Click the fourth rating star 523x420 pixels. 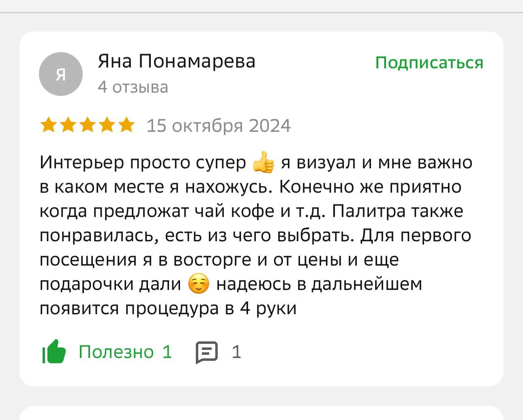click(x=107, y=125)
